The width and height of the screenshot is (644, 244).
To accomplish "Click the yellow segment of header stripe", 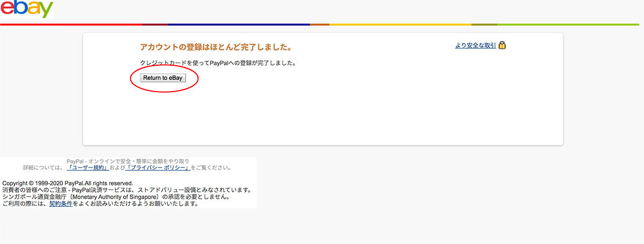I will [400, 24].
